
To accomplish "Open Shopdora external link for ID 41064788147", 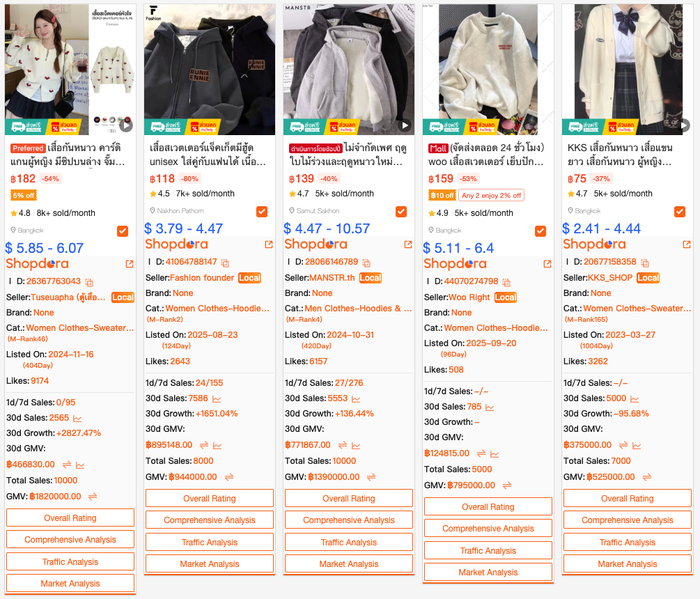I will (x=269, y=244).
